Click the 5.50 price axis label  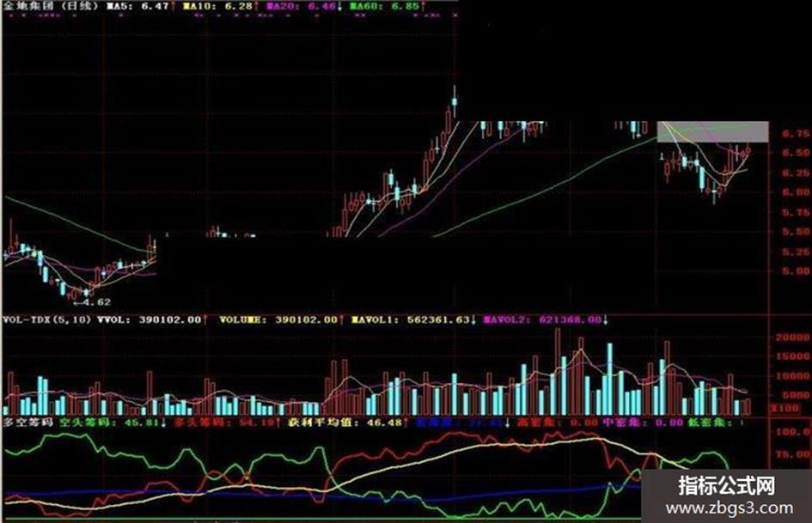(796, 232)
